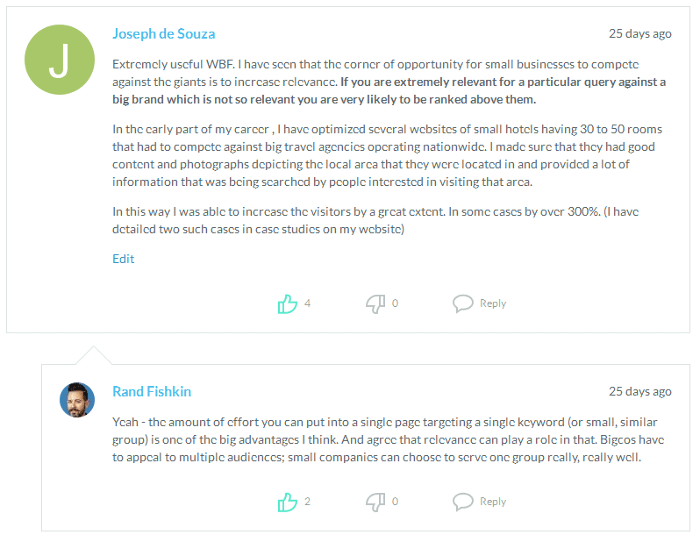
Task: Edit Joseph de Souza's comment
Action: coord(123,259)
